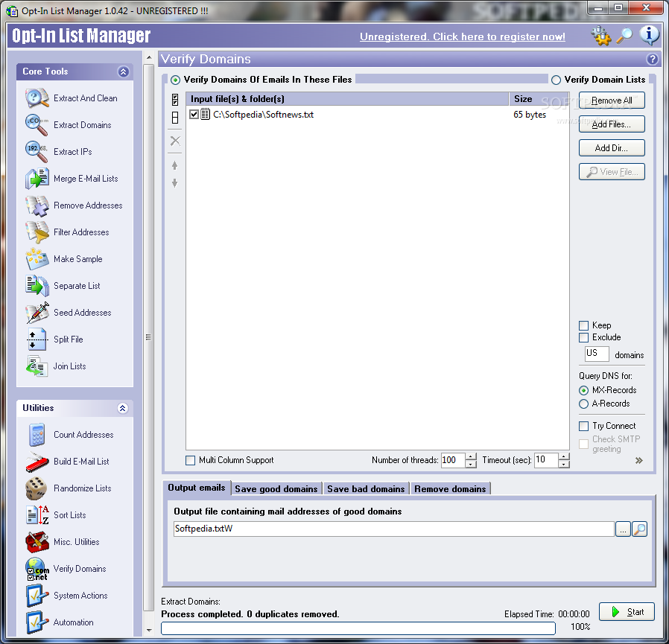Open the Split File icon

pyautogui.click(x=37, y=339)
